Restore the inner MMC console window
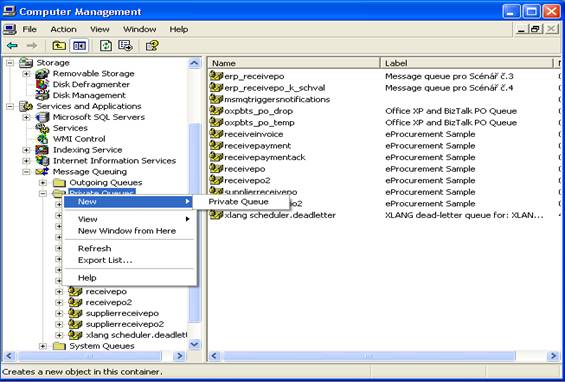The image size is (565, 382). pyautogui.click(x=535, y=29)
